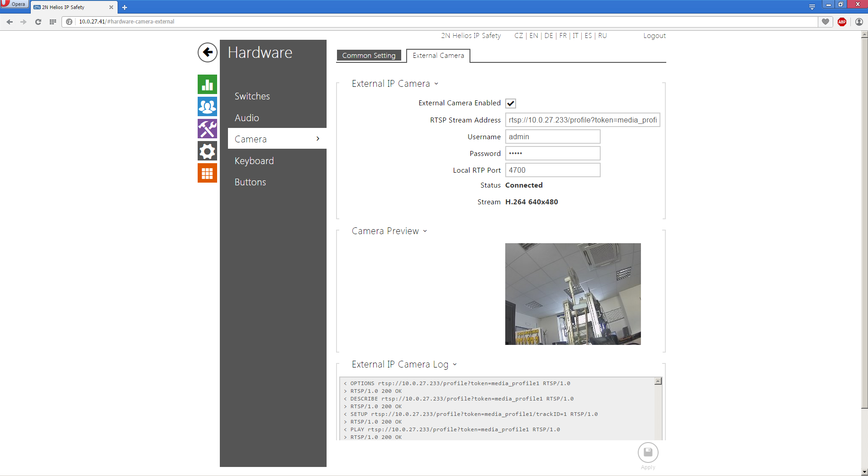Open the orange System grid icon
This screenshot has height=476, width=868.
207,173
